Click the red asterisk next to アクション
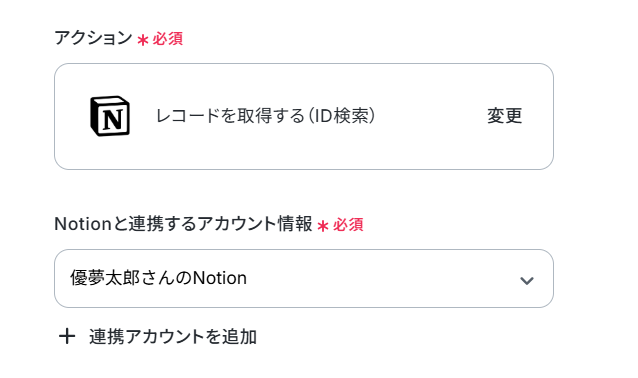 click(x=142, y=40)
